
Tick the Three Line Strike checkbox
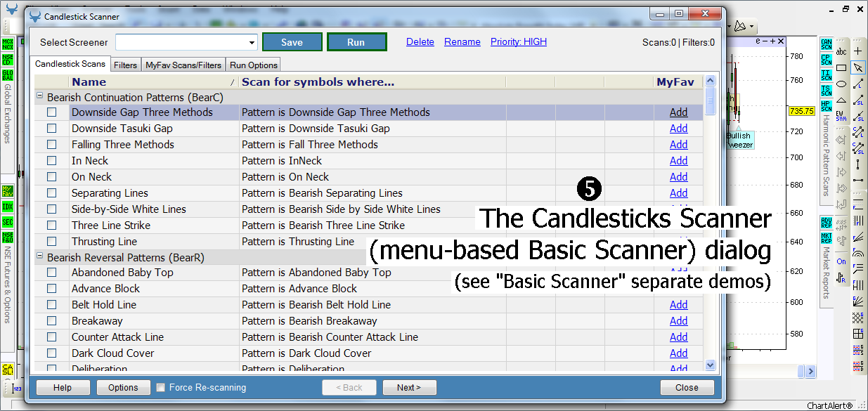tap(52, 226)
